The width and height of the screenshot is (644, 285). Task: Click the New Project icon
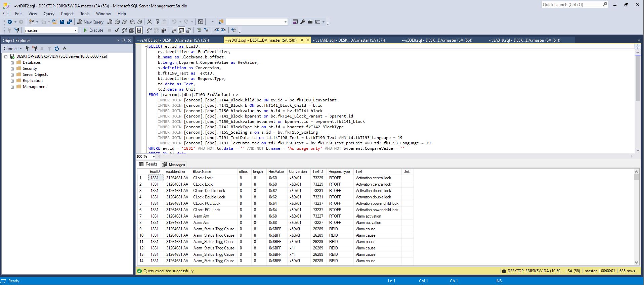tap(32, 22)
